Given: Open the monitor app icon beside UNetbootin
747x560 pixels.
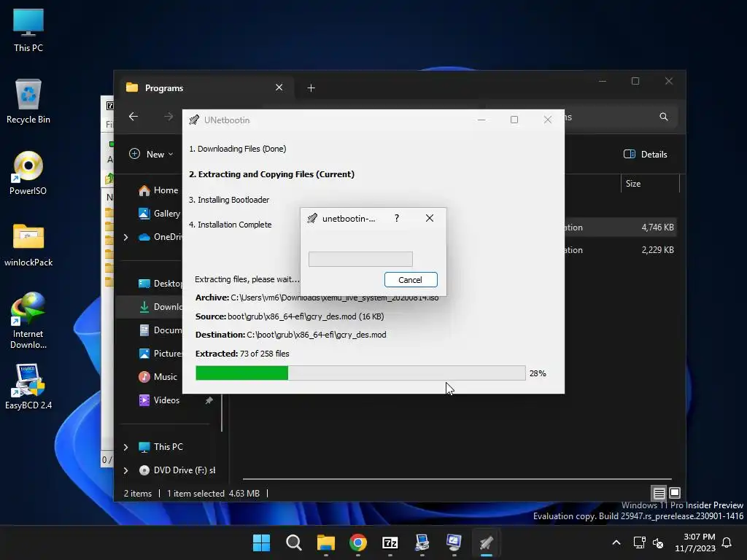Looking at the screenshot, I should (454, 542).
